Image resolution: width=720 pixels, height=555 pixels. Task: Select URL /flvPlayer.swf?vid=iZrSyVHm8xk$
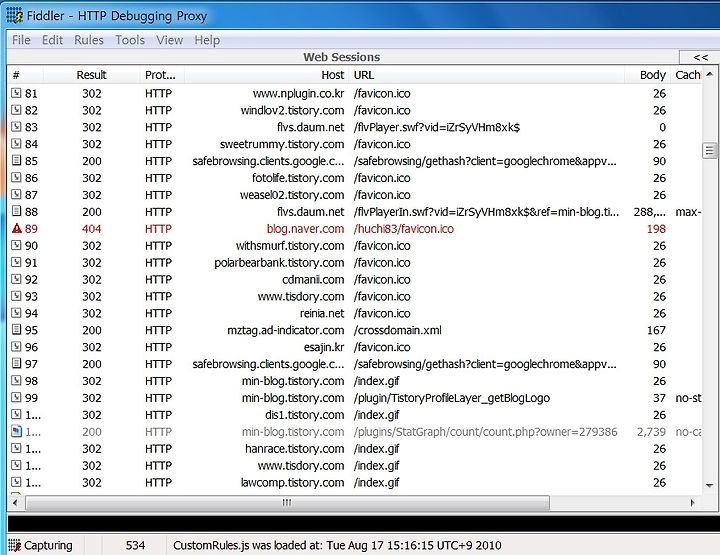pos(437,127)
